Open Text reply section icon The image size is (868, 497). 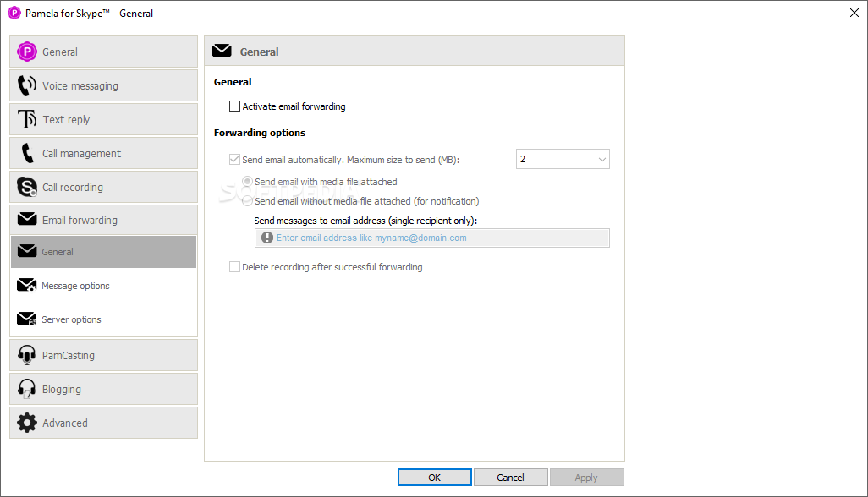[26, 119]
